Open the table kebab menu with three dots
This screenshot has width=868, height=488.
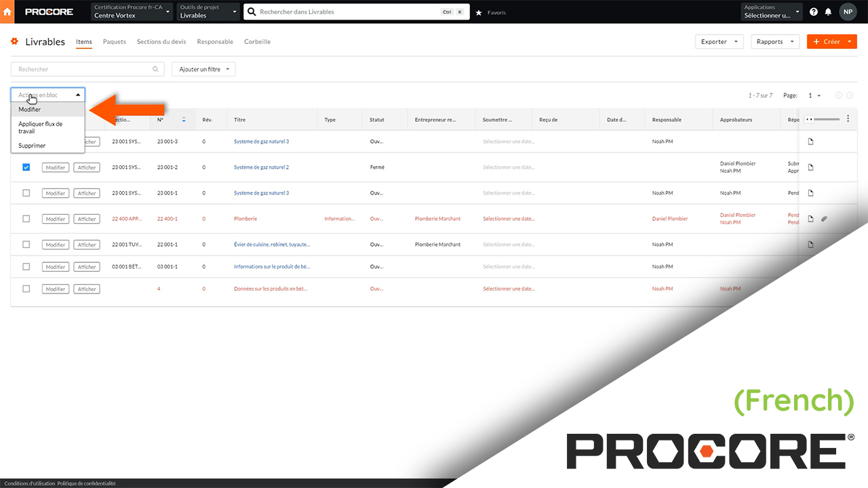[x=848, y=119]
